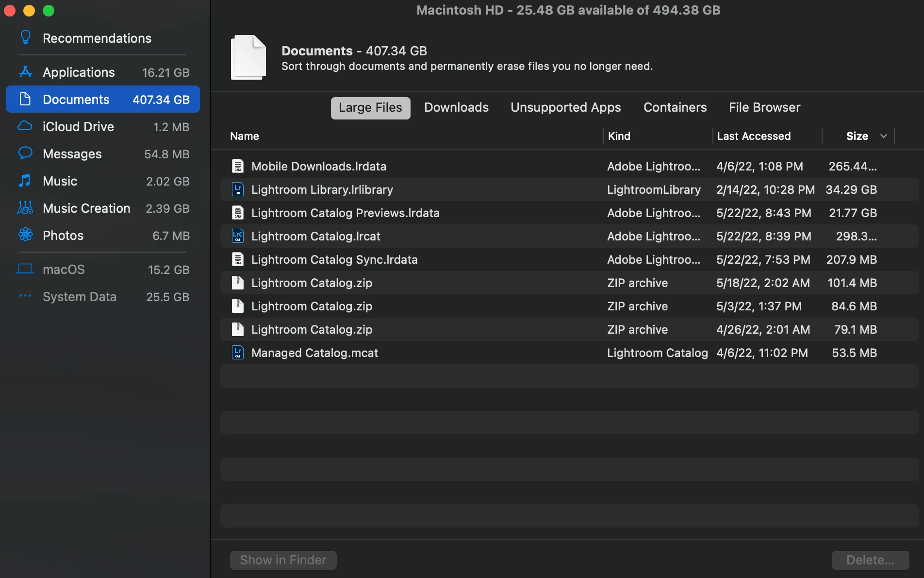The width and height of the screenshot is (924, 578).
Task: Click the yellow minimize window button
Action: 29,11
